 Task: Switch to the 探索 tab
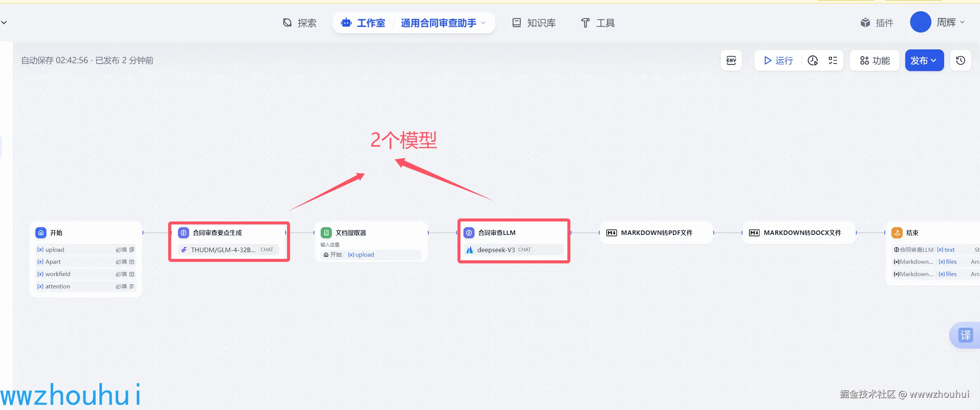click(x=300, y=23)
